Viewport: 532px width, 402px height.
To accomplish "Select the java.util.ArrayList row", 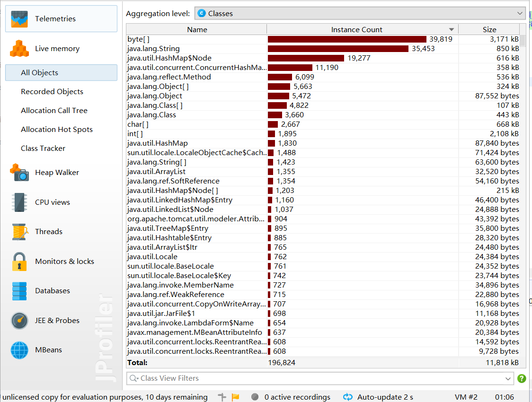I will [323, 172].
